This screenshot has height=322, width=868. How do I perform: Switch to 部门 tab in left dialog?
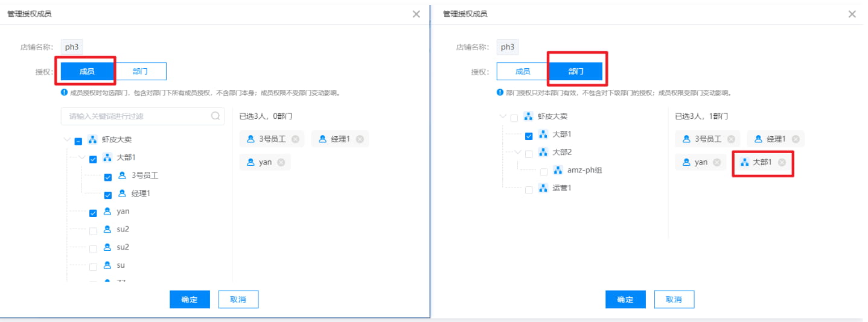pyautogui.click(x=140, y=71)
